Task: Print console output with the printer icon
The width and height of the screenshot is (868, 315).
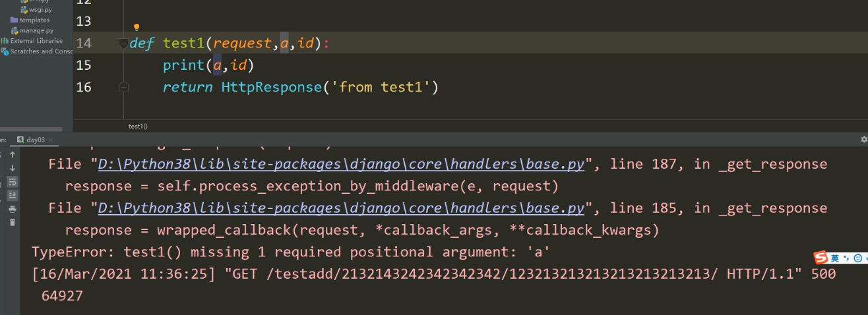Action: coord(12,209)
